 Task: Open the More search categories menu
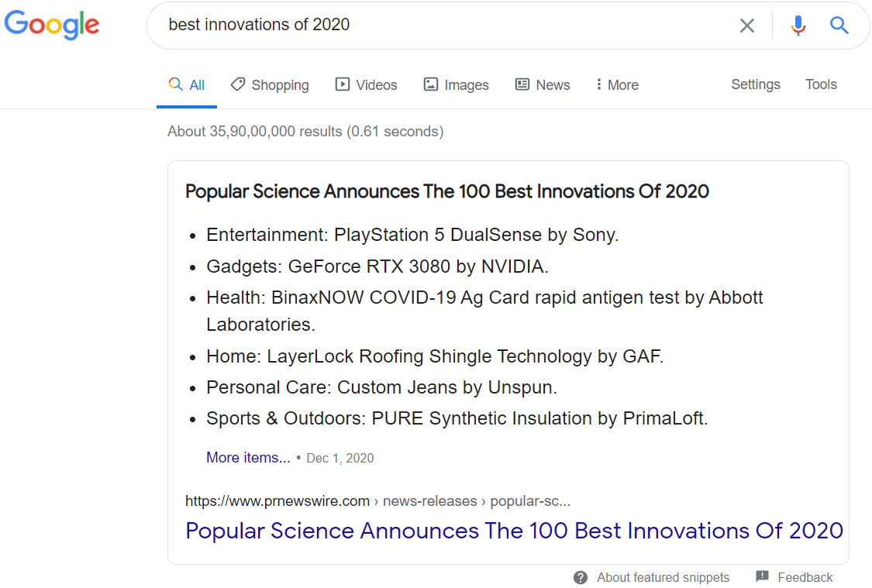pos(617,84)
